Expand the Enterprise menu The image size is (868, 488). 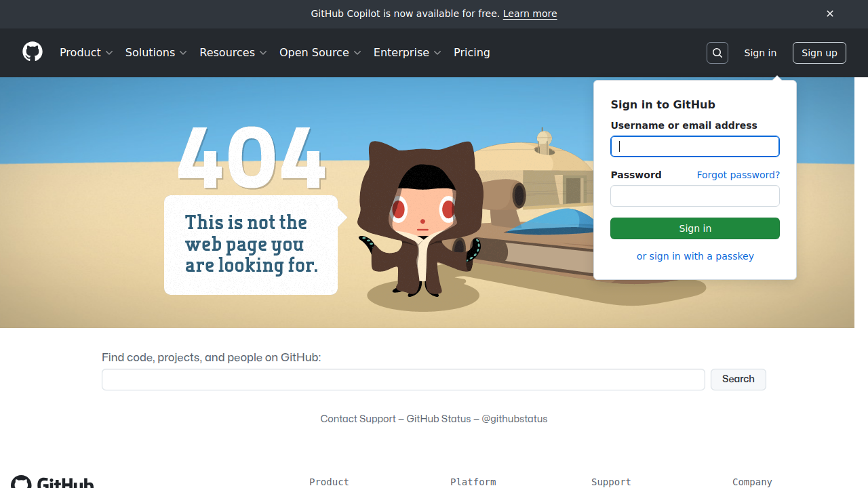tap(408, 52)
